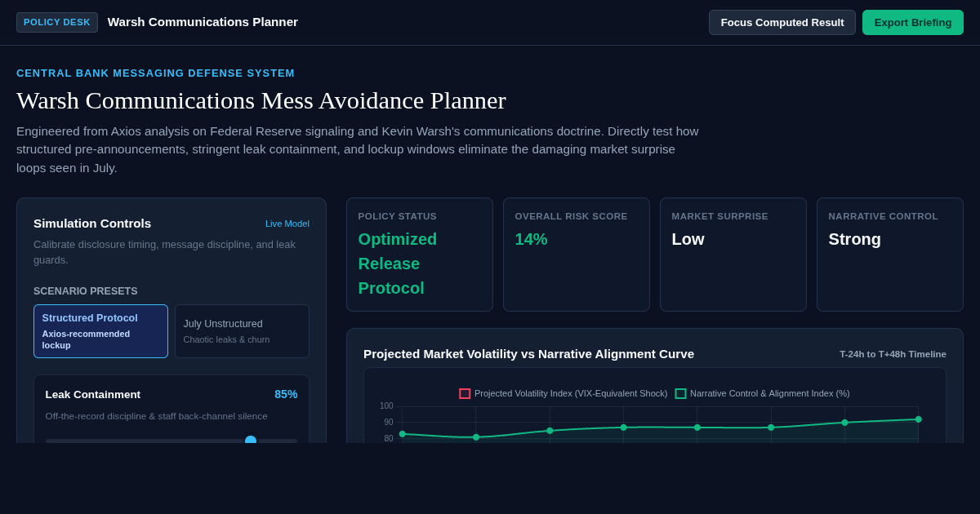This screenshot has height=514, width=980.
Task: Choose the July Unstructured preset
Action: tap(242, 331)
